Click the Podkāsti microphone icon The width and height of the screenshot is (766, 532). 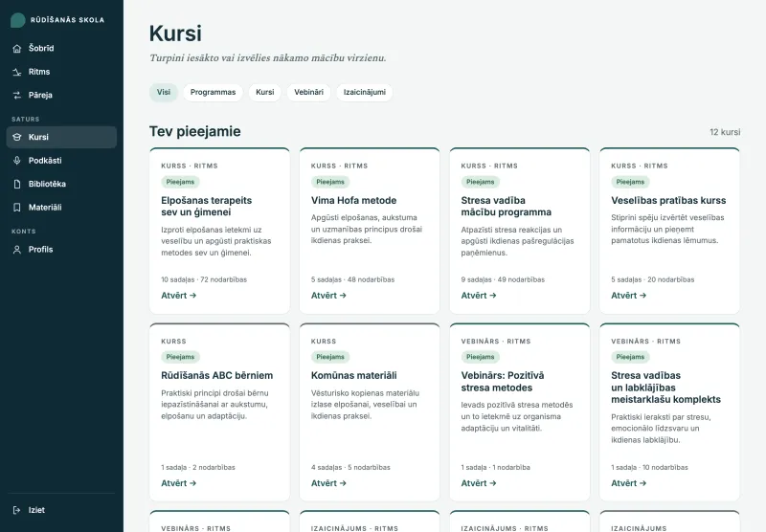click(x=17, y=161)
